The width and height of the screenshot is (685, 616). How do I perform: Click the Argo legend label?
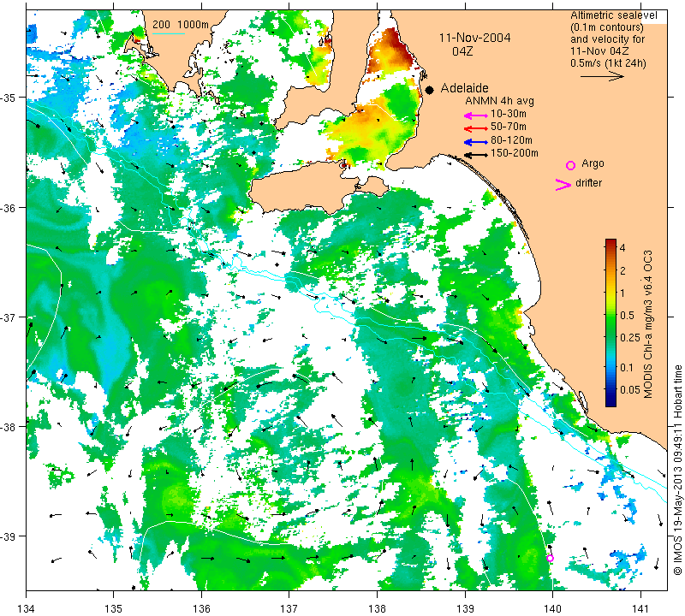click(593, 163)
